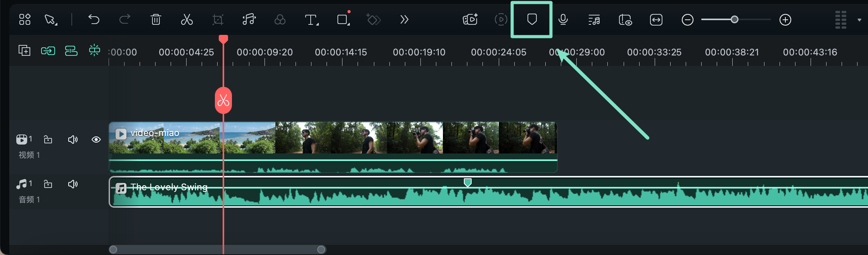This screenshot has width=868, height=255.
Task: Open the track layout options dropdown arrow
Action: point(859,20)
